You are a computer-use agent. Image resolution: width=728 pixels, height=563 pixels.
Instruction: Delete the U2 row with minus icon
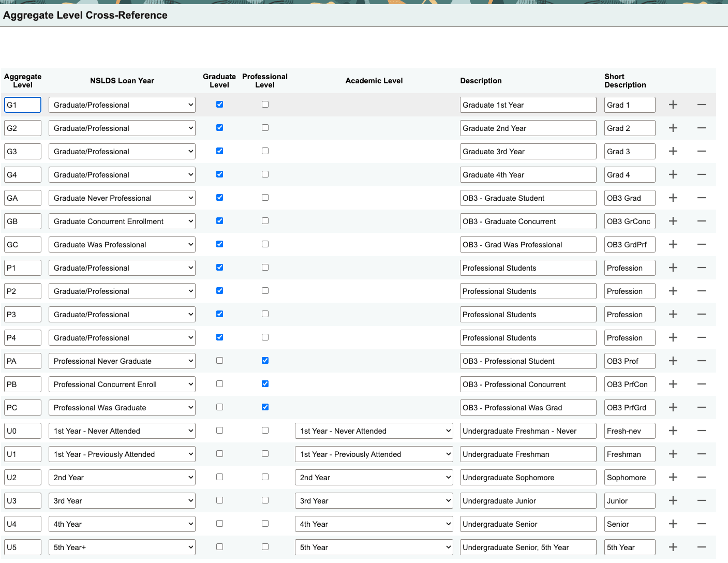tap(702, 477)
